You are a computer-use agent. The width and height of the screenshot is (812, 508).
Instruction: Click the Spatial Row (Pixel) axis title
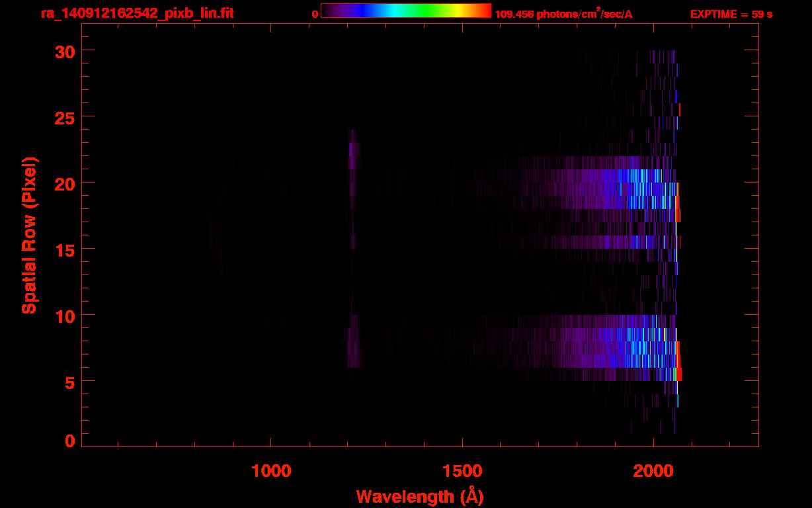(29, 235)
